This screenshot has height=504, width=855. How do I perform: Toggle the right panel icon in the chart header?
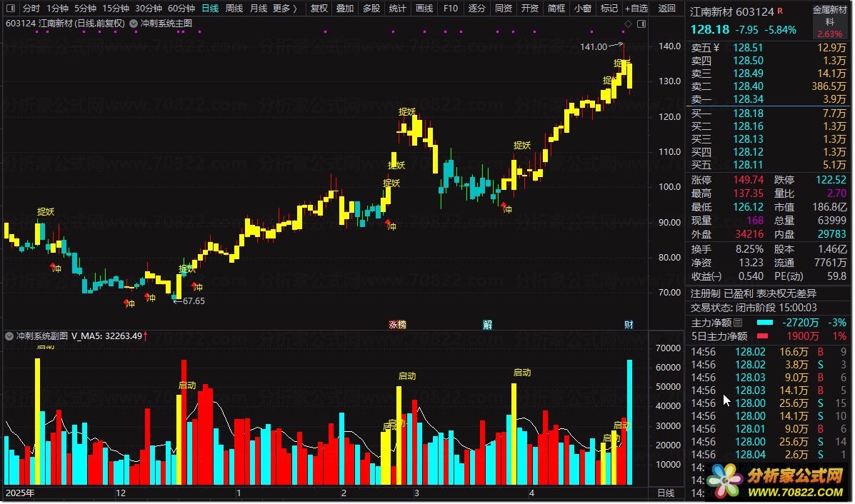[640, 24]
